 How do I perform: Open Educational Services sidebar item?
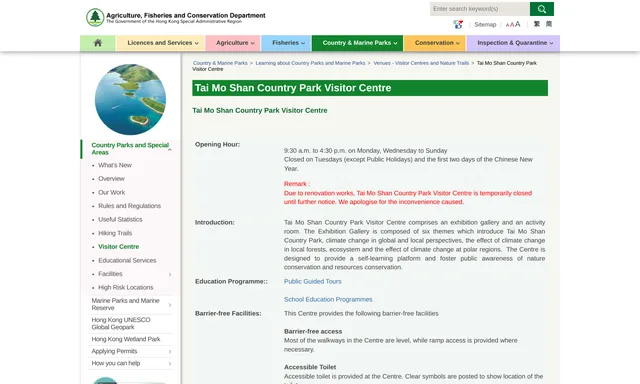tap(127, 260)
